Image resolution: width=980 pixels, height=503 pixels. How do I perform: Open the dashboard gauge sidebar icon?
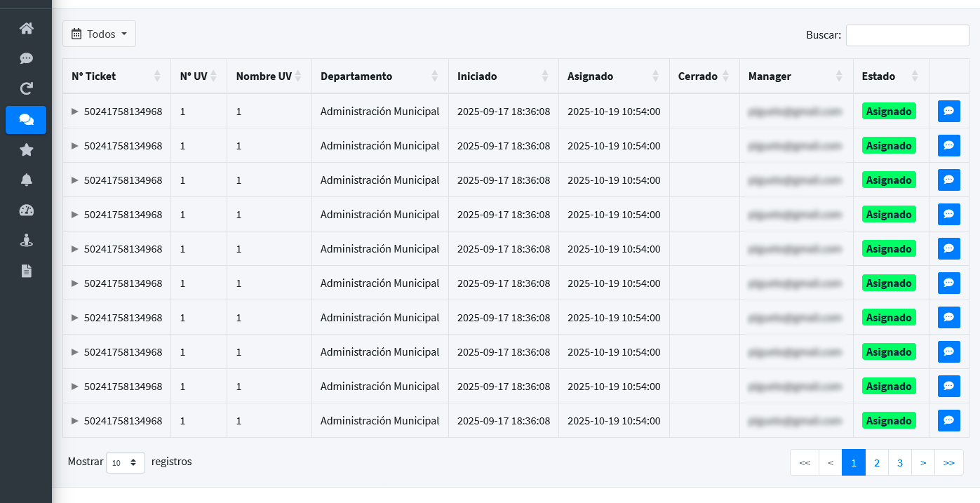(27, 210)
